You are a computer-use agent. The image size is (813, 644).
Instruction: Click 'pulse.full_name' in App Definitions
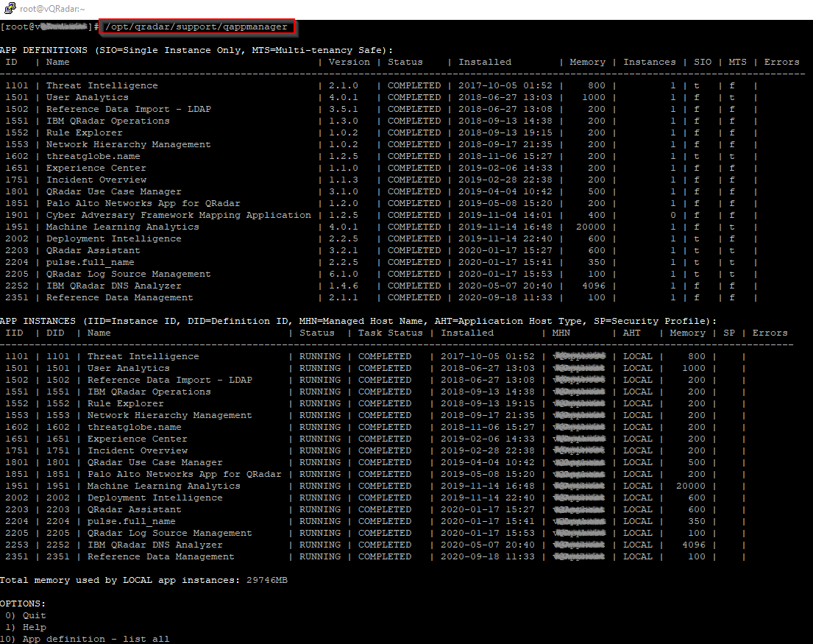point(90,262)
